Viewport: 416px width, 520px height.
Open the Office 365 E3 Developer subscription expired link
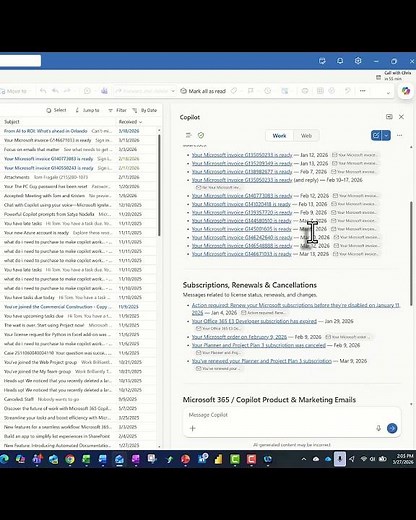point(254,321)
